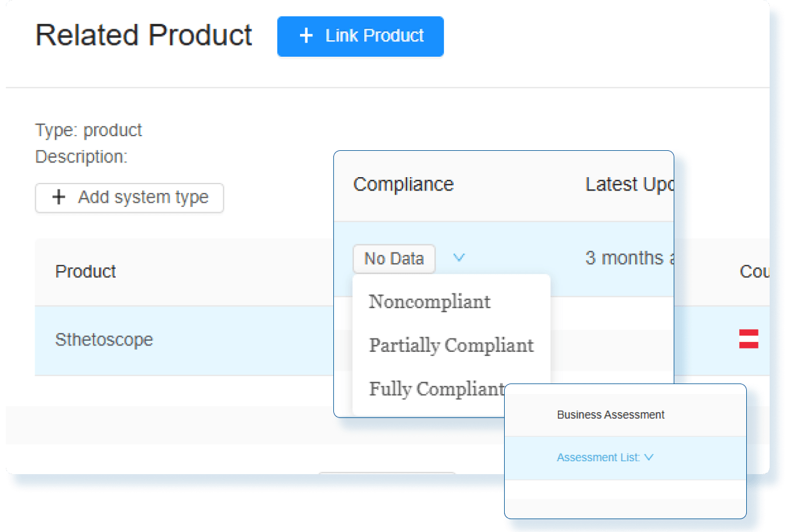786x532 pixels.
Task: Click the red and white flag icon
Action: [x=749, y=339]
